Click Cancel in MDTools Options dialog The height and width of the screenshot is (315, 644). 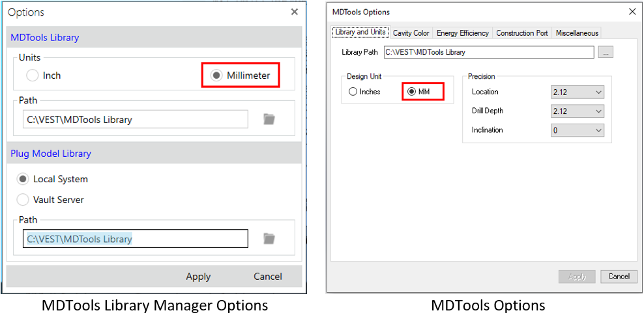click(619, 277)
